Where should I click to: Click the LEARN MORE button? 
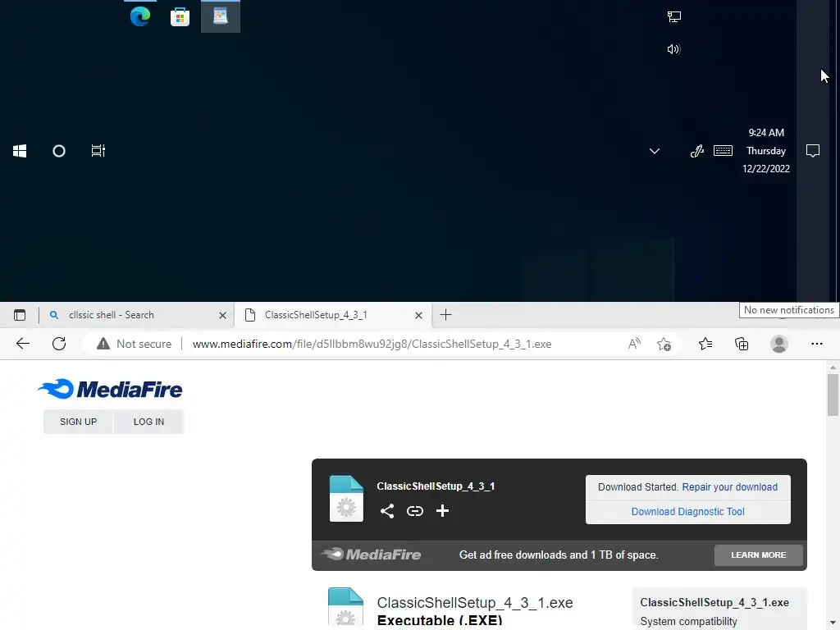coord(759,555)
